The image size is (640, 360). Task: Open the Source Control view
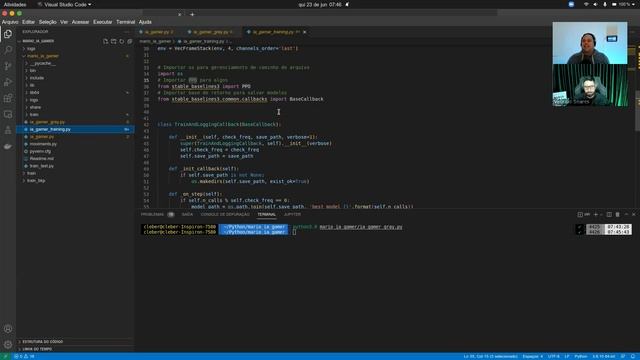[x=8, y=66]
